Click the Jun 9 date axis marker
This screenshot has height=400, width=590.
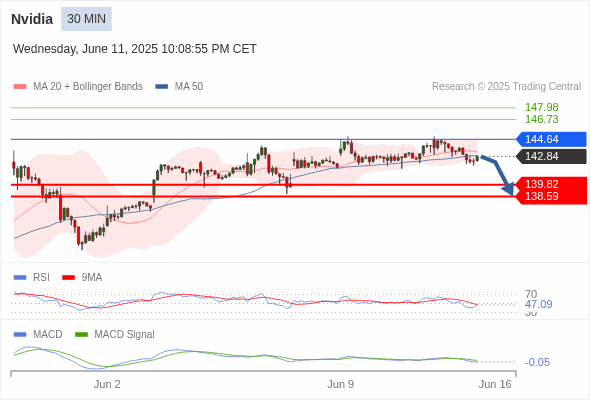[341, 384]
